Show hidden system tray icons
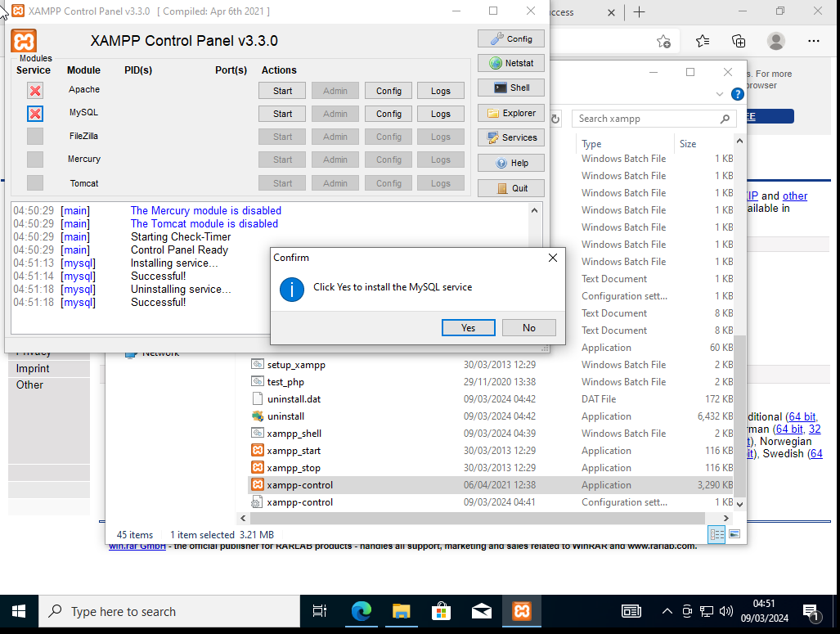This screenshot has width=840, height=634. pyautogui.click(x=667, y=611)
